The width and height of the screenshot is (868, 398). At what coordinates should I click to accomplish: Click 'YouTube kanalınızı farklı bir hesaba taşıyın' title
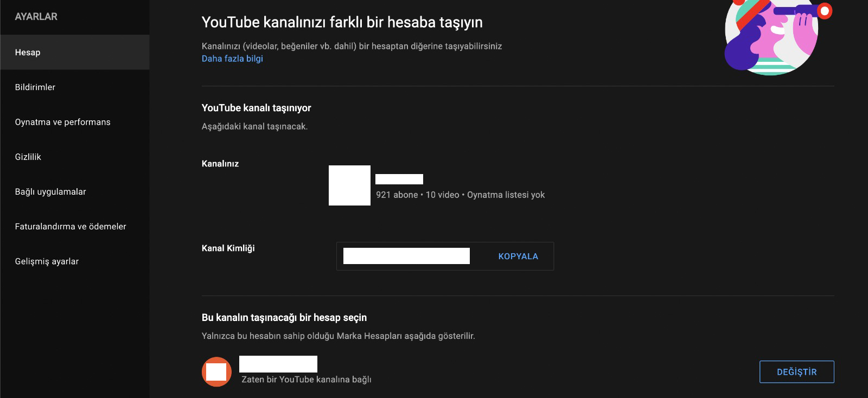click(x=342, y=22)
